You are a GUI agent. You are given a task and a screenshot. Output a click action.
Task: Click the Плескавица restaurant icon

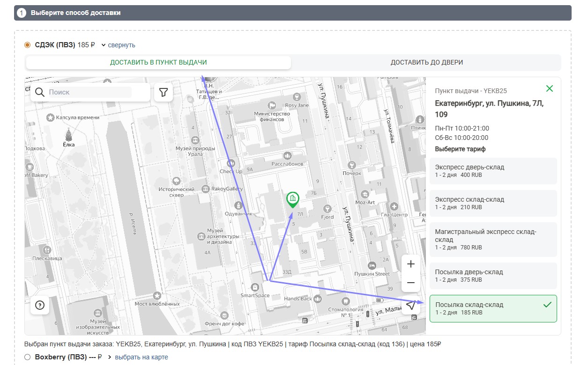(47, 249)
